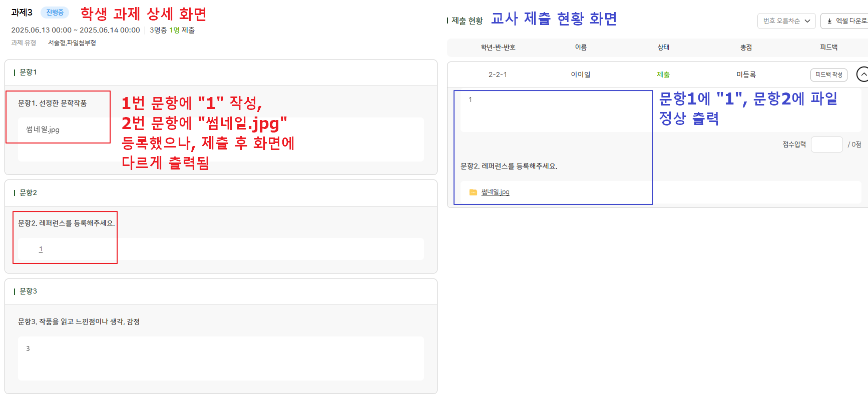Screen dimensions: 868x399
Task: Click the yellow folder icon beside 썸네일.jpg
Action: click(473, 192)
